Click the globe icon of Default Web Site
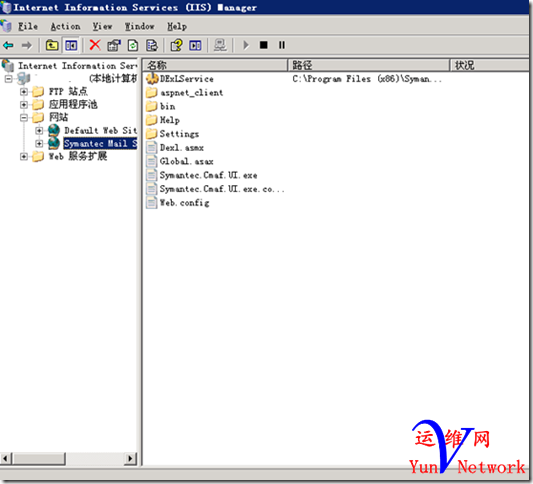The image size is (533, 484). click(x=54, y=130)
